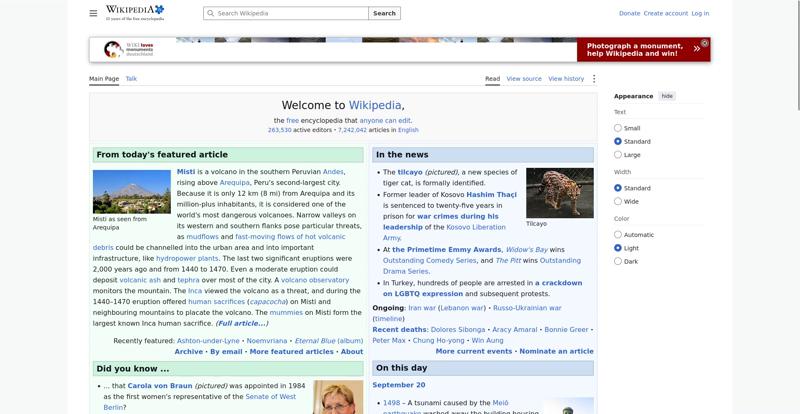Image resolution: width=800 pixels, height=414 pixels.
Task: Click Create account link
Action: tap(666, 13)
